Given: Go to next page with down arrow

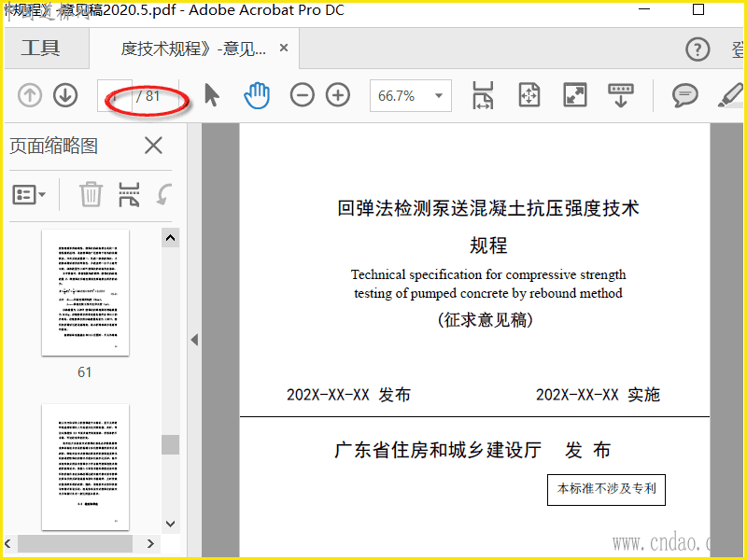Looking at the screenshot, I should click(x=65, y=95).
